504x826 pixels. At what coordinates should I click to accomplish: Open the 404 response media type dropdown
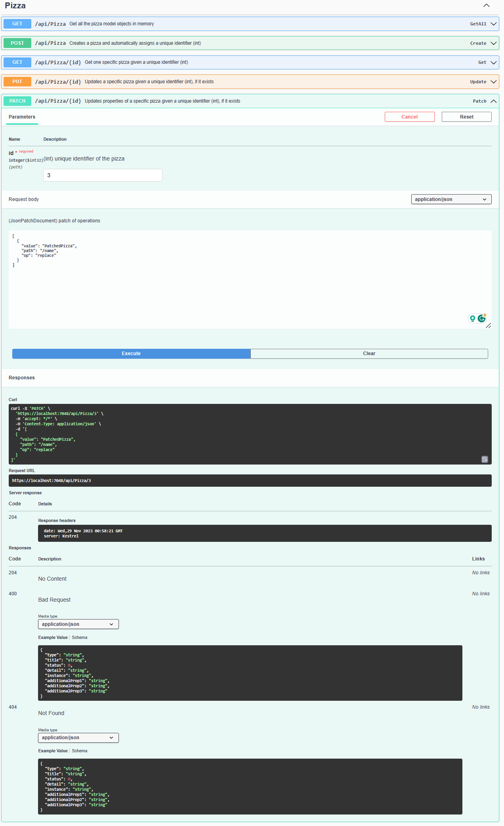click(x=78, y=738)
